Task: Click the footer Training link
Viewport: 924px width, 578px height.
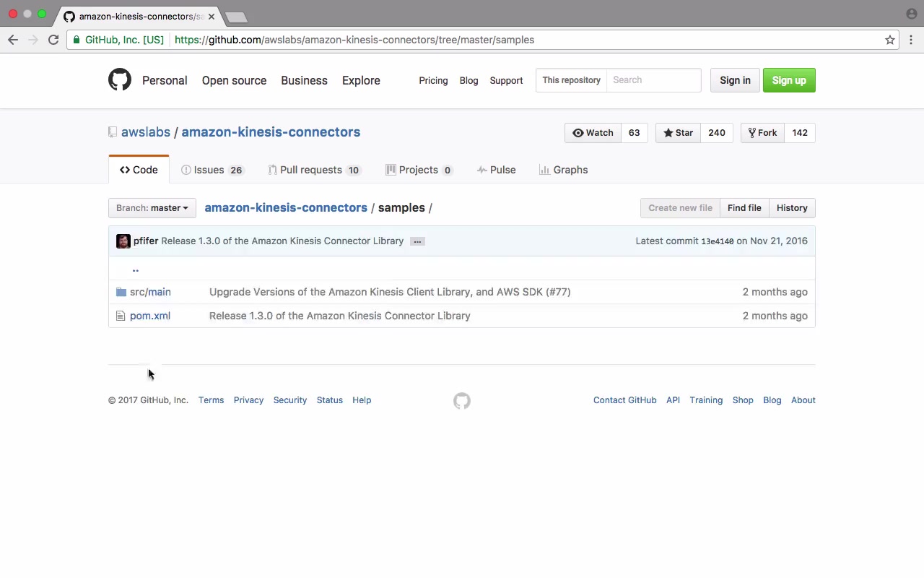Action: (x=706, y=400)
